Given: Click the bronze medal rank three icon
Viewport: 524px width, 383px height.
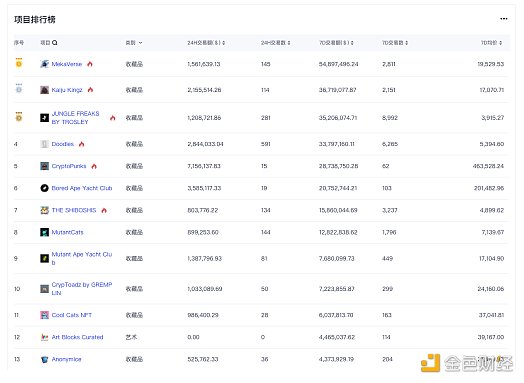Looking at the screenshot, I should coord(19,116).
